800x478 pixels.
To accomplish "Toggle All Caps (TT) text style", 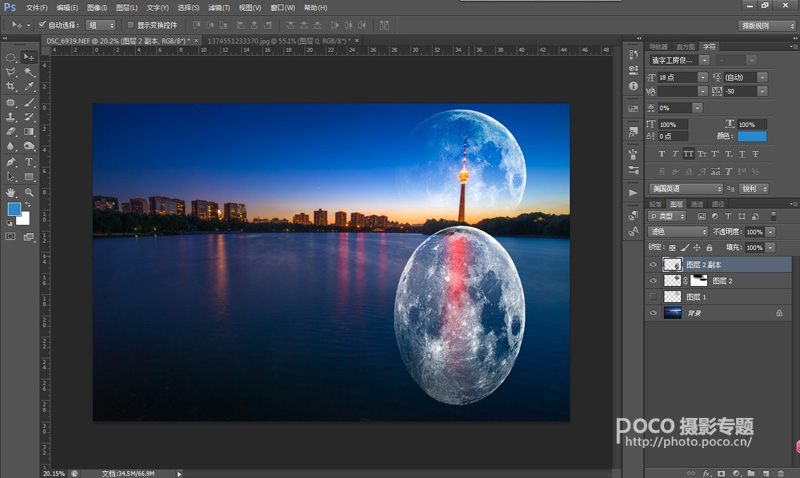I will click(x=688, y=154).
